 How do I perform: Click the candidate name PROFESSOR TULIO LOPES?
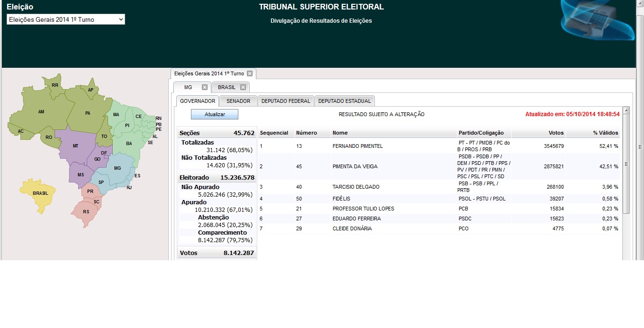363,209
